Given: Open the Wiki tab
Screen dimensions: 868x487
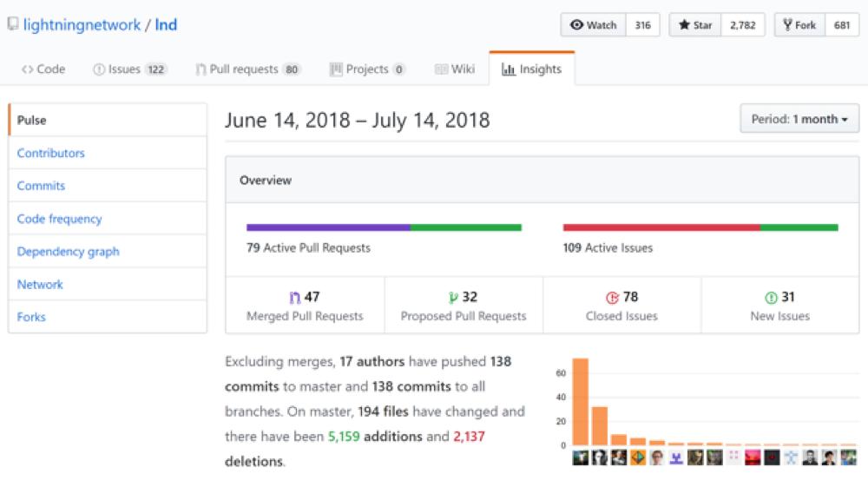Looking at the screenshot, I should coord(455,69).
